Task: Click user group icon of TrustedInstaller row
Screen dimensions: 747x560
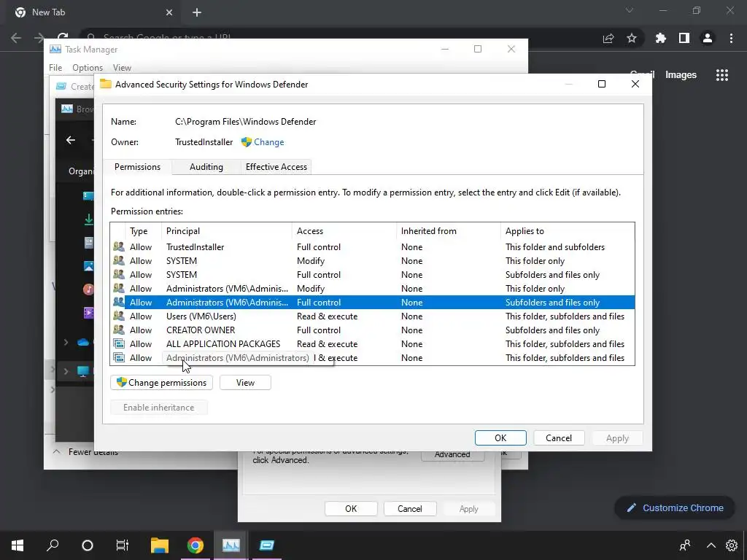Action: click(x=119, y=246)
